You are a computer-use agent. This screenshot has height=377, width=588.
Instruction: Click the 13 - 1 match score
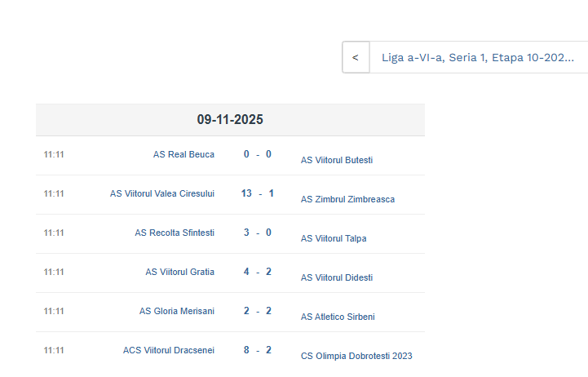(258, 193)
